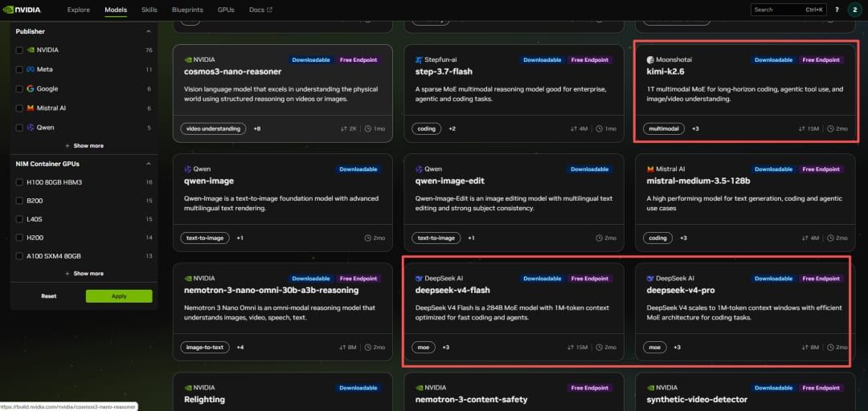The image size is (868, 411).
Task: Click NVIDIA logo on cosmos3-nano-reasoner card
Action: [187, 59]
